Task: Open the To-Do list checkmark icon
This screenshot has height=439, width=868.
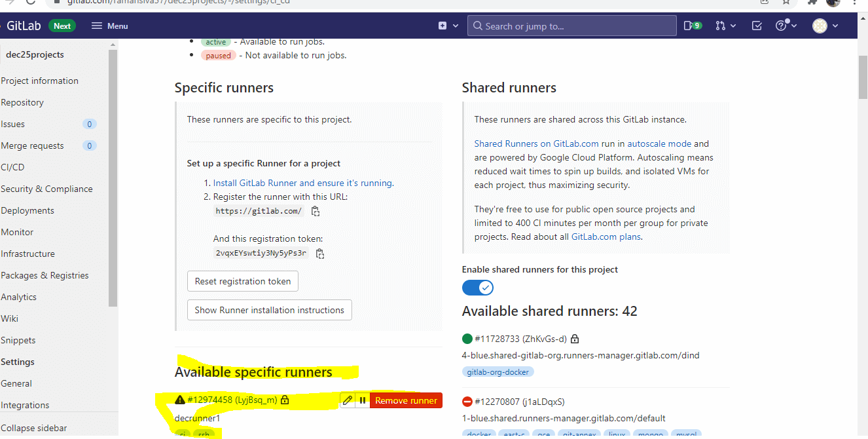Action: click(x=757, y=26)
